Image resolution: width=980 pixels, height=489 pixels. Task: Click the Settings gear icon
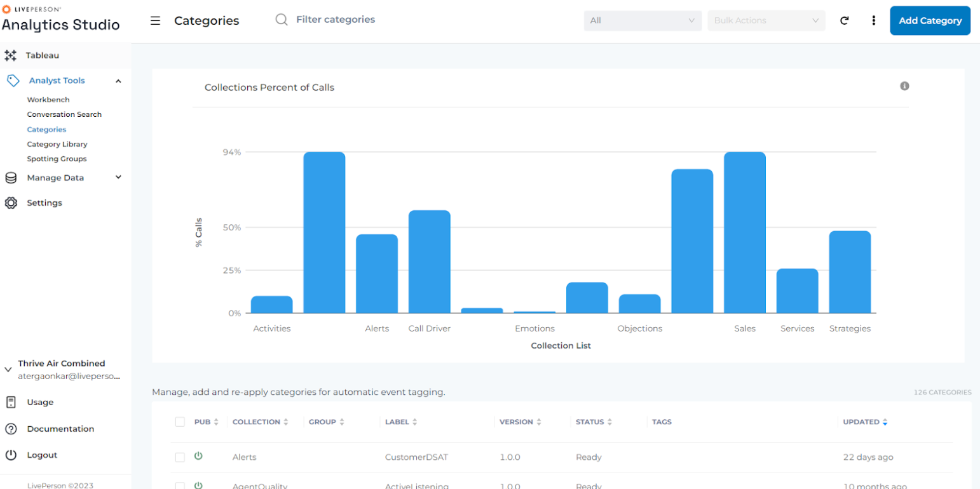[x=11, y=203]
